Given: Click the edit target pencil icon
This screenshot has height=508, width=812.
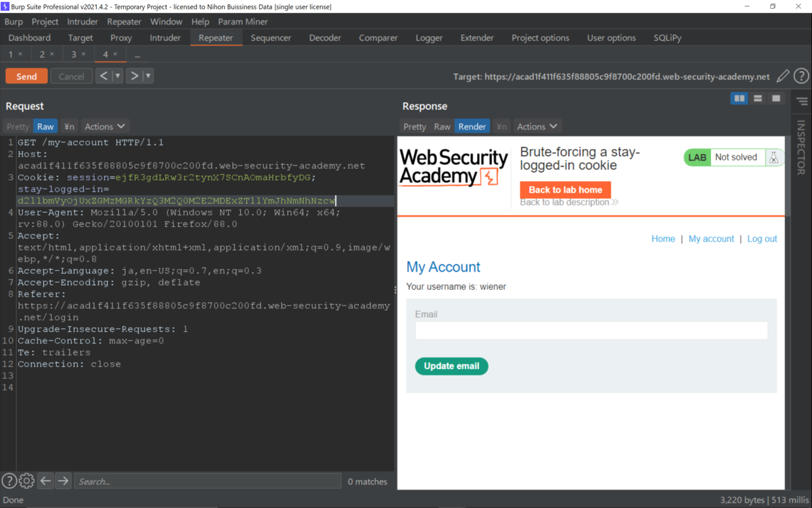Looking at the screenshot, I should pos(783,77).
